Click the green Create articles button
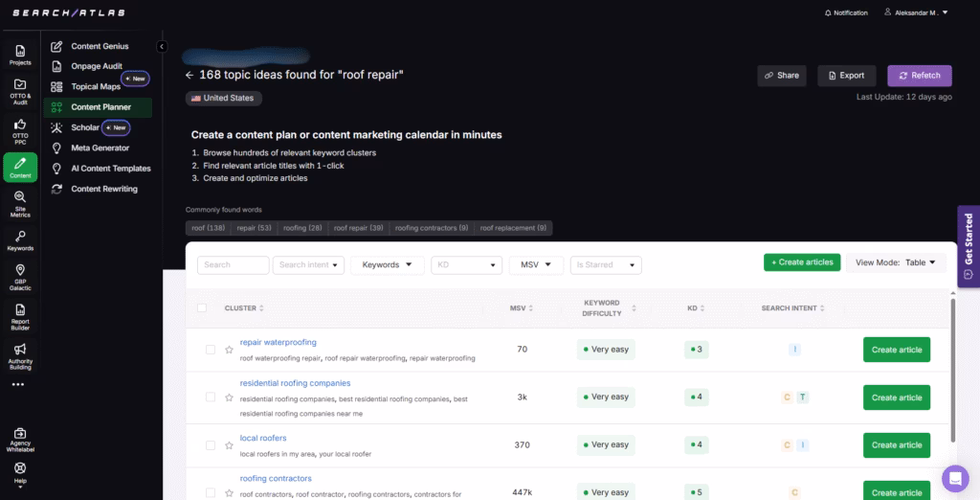The width and height of the screenshot is (980, 500). point(801,262)
